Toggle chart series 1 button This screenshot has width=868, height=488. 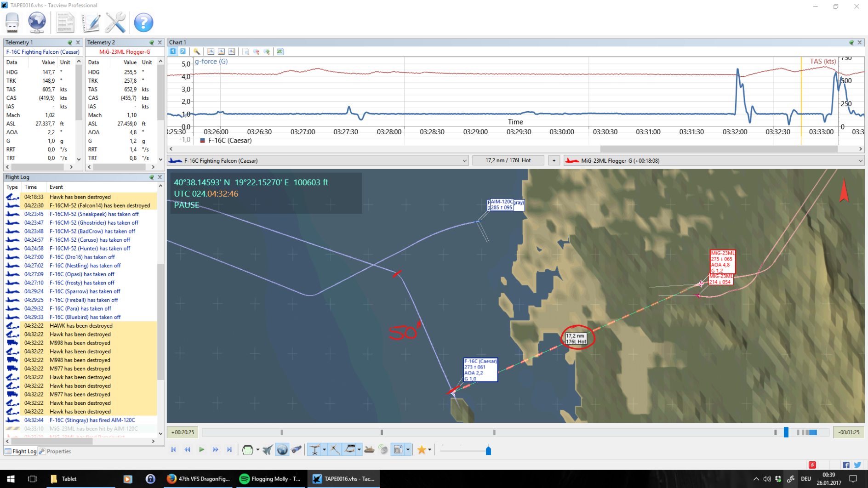point(173,51)
